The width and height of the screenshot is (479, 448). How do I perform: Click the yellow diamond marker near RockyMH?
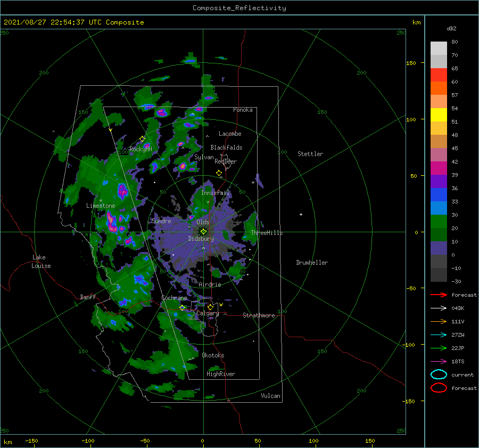[x=142, y=139]
